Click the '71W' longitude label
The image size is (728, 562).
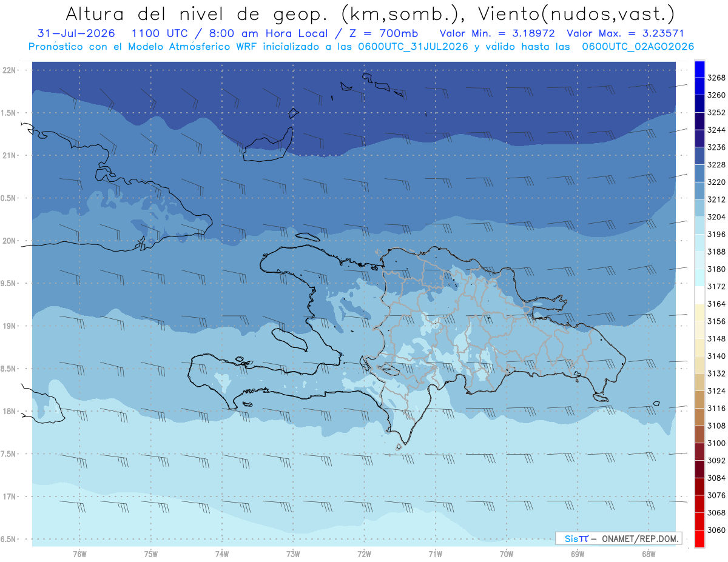435,554
